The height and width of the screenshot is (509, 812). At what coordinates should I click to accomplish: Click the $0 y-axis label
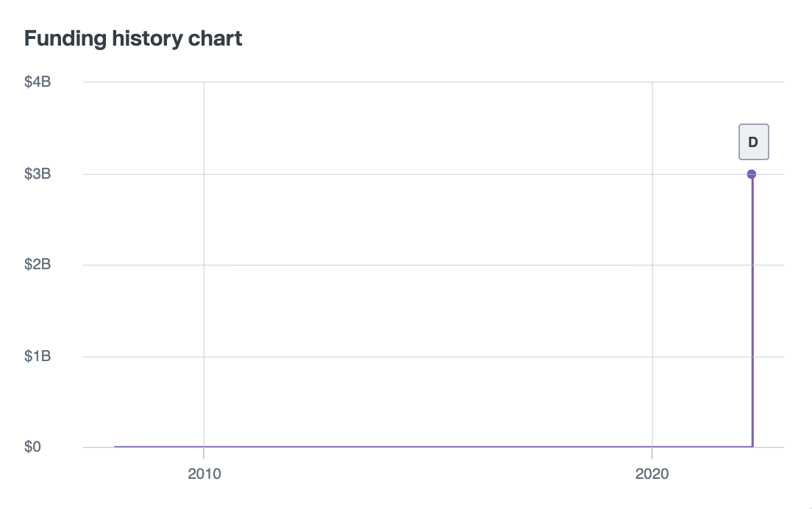coord(32,447)
